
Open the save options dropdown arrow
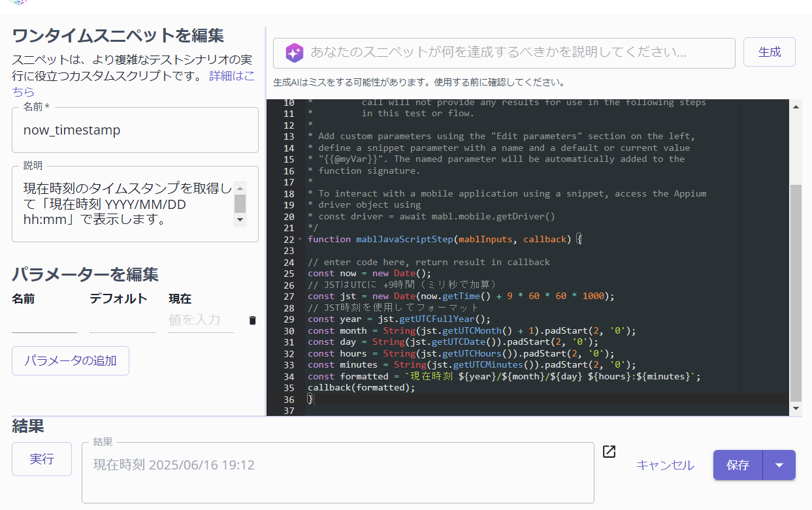tap(779, 465)
